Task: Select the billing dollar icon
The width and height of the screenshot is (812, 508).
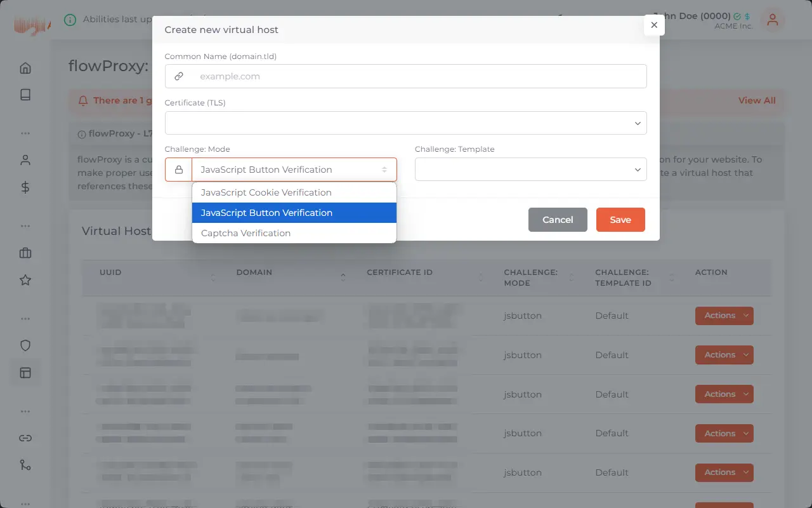Action: tap(25, 187)
